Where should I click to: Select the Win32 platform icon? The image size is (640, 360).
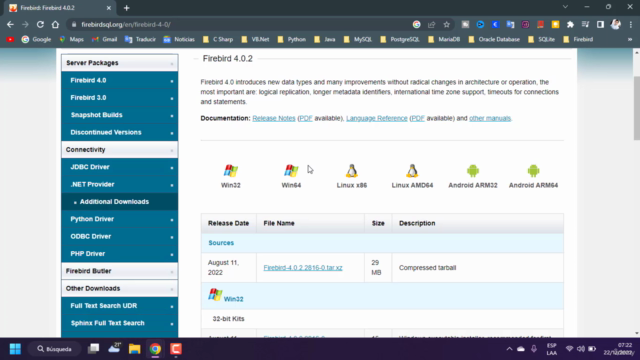[231, 171]
